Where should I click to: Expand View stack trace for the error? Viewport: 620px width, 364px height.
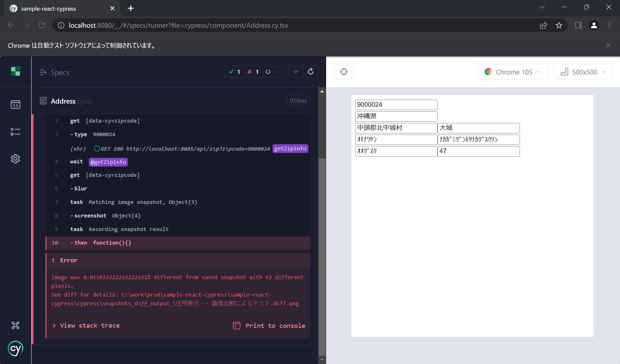(89, 326)
